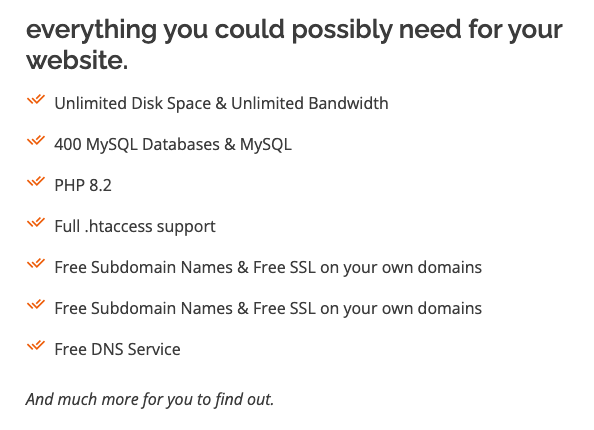Click the 'Full .htaccess support' list item

click(x=135, y=227)
